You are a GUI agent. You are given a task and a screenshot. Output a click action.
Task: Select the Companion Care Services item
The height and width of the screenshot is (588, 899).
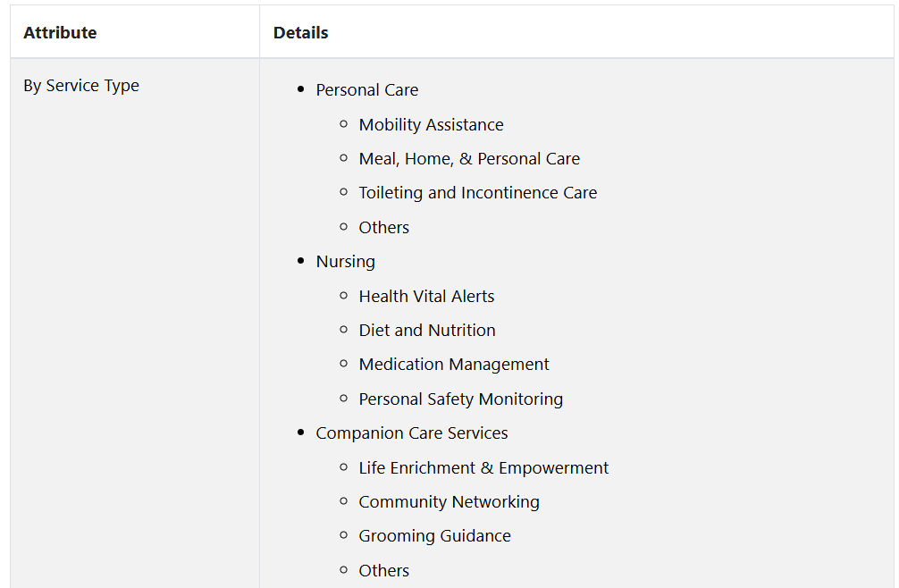coord(411,433)
